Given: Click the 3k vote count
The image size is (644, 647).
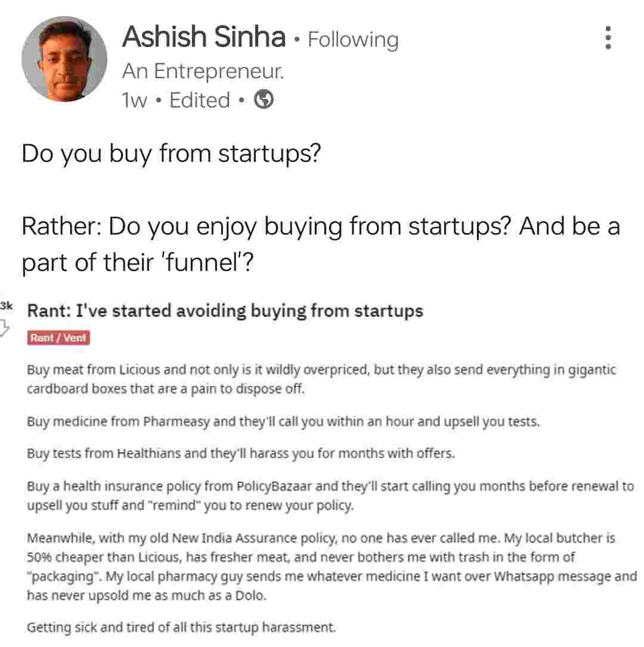Looking at the screenshot, I should click(7, 305).
